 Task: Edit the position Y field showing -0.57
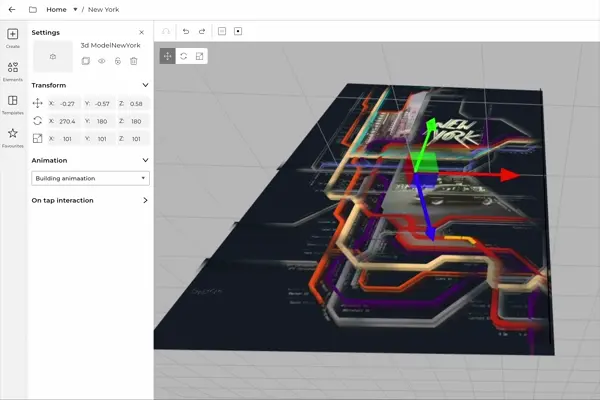coord(99,103)
